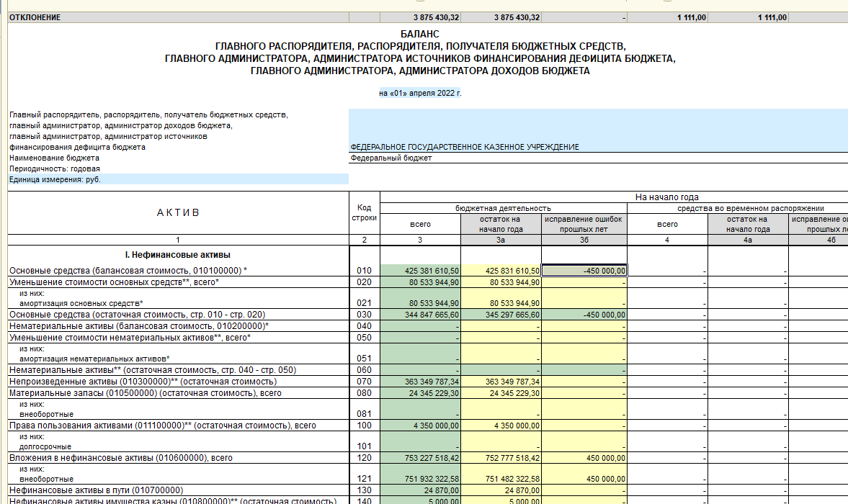Click the yellow 751 482 322,58 cell in row 121
The height and width of the screenshot is (504, 848).
click(x=501, y=479)
